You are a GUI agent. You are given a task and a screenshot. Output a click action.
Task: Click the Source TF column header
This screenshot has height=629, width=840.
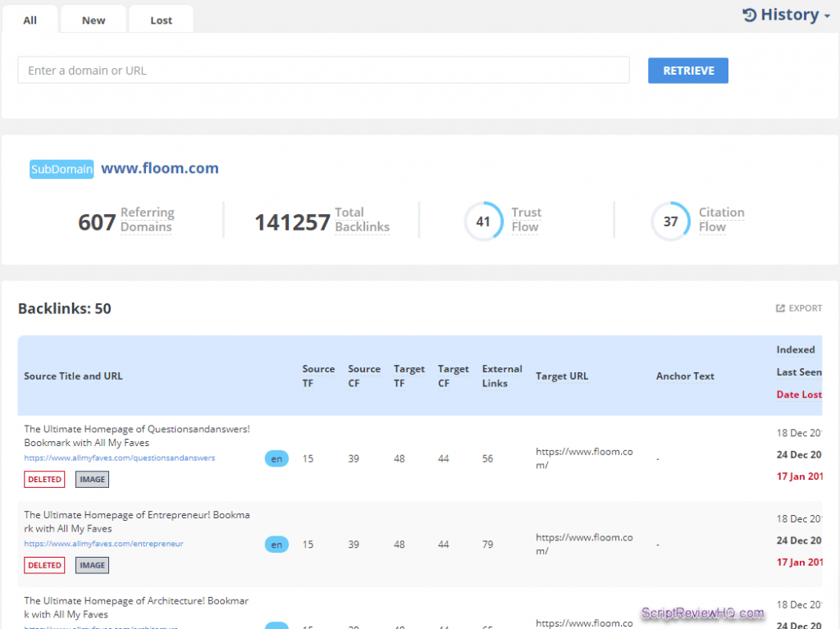coord(318,376)
